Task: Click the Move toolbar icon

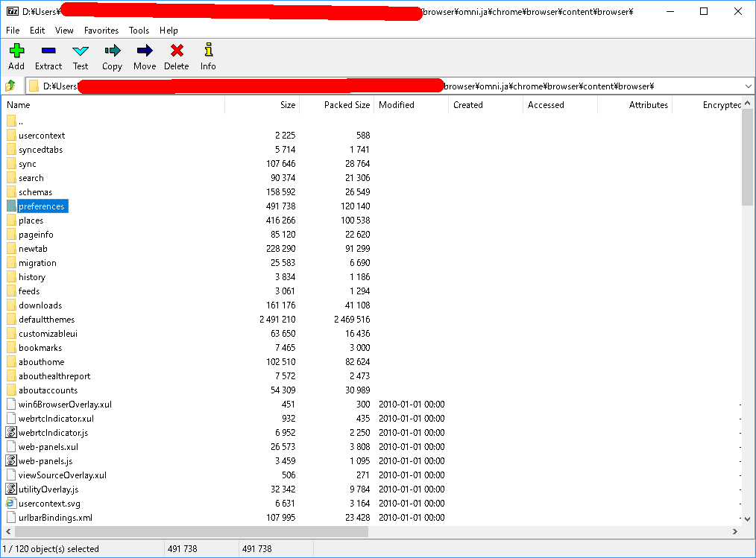Action: point(144,51)
